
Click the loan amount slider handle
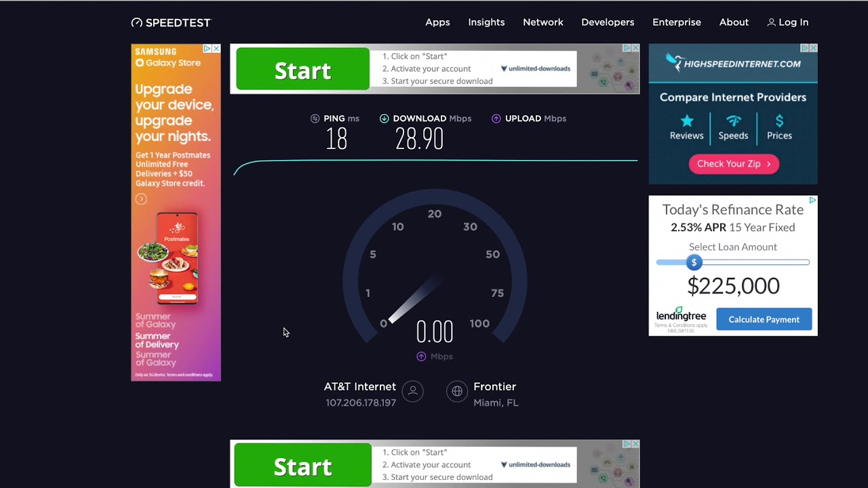(694, 262)
